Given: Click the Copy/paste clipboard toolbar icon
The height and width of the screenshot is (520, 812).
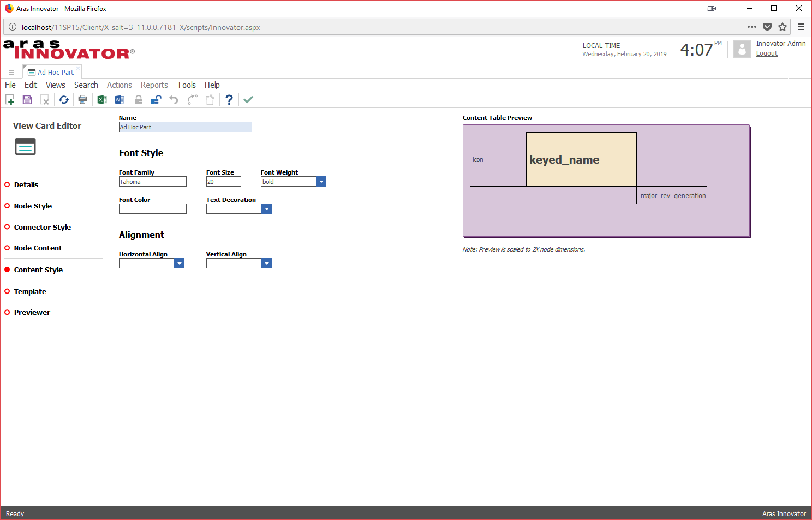Looking at the screenshot, I should [x=210, y=99].
